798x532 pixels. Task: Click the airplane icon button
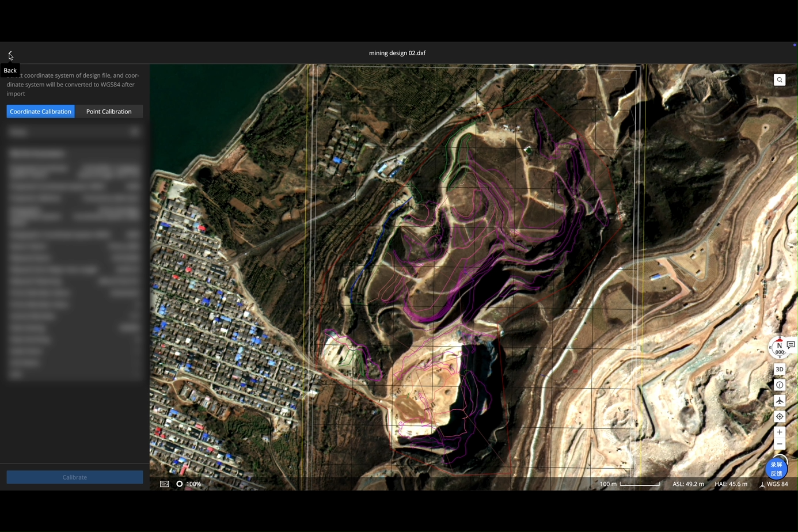[x=780, y=401]
